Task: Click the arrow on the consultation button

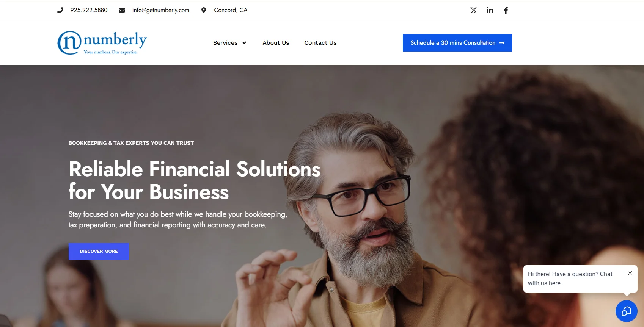Action: coord(502,43)
